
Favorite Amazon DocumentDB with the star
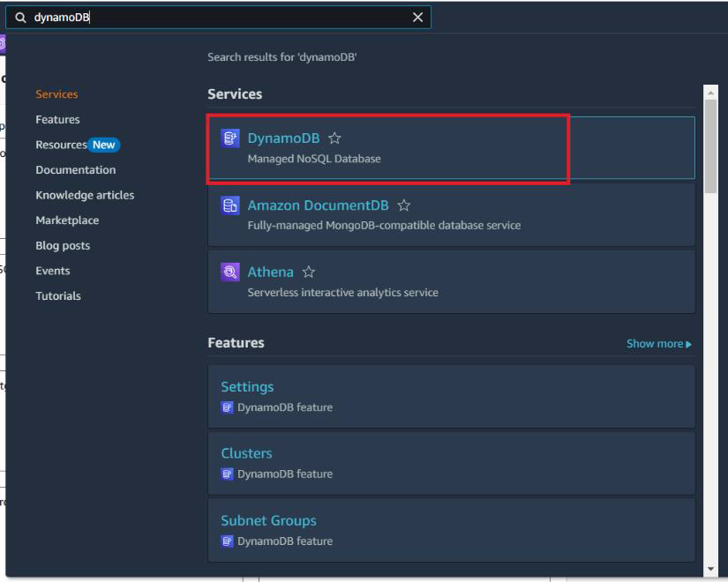click(404, 205)
